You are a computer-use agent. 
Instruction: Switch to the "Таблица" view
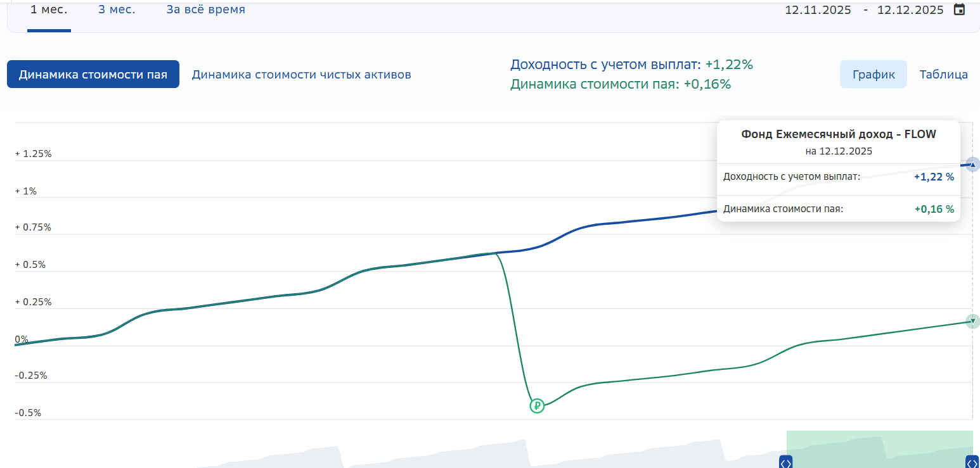click(943, 74)
